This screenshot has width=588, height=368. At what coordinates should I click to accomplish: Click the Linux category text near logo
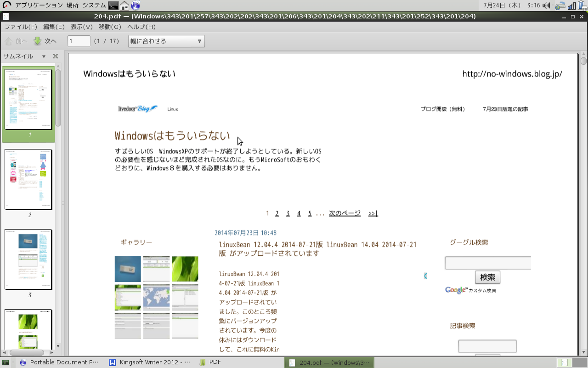tap(173, 109)
